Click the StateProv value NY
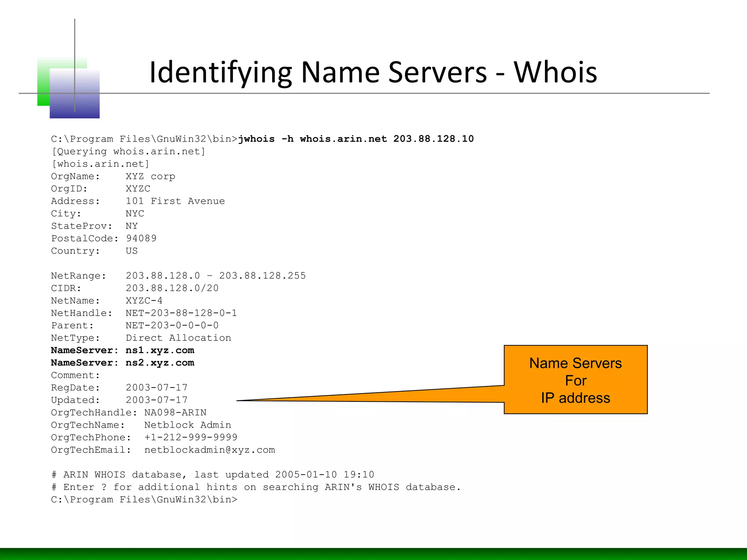Screen dimensions: 747x560 [x=132, y=226]
